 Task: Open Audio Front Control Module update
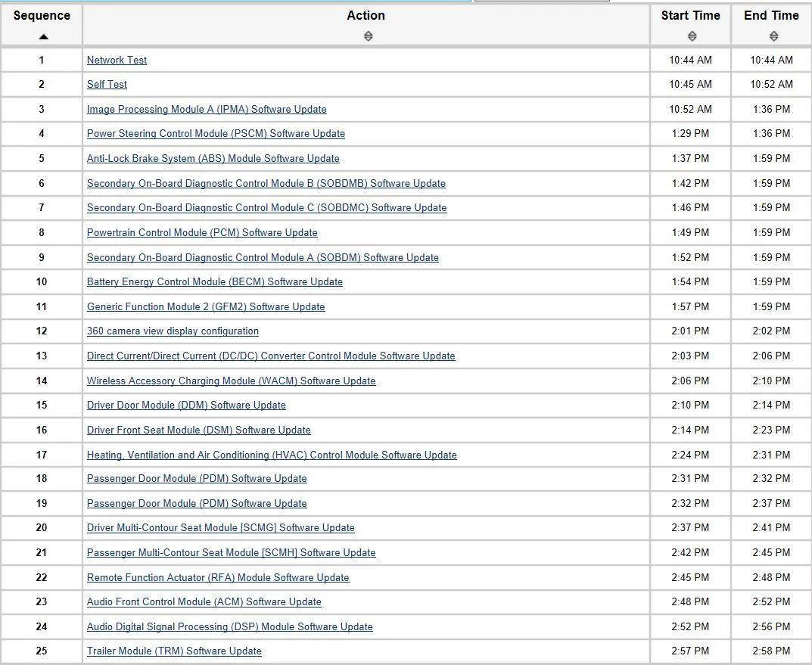click(x=204, y=602)
